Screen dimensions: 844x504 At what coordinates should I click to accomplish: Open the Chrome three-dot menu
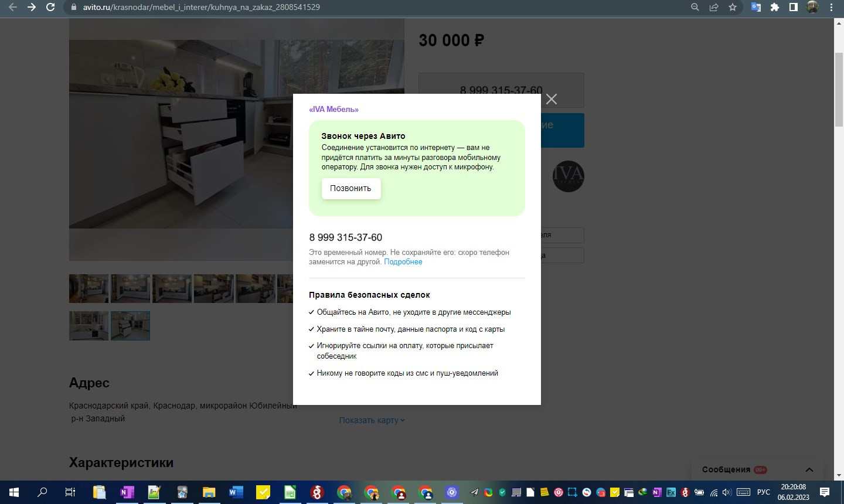[x=831, y=7]
